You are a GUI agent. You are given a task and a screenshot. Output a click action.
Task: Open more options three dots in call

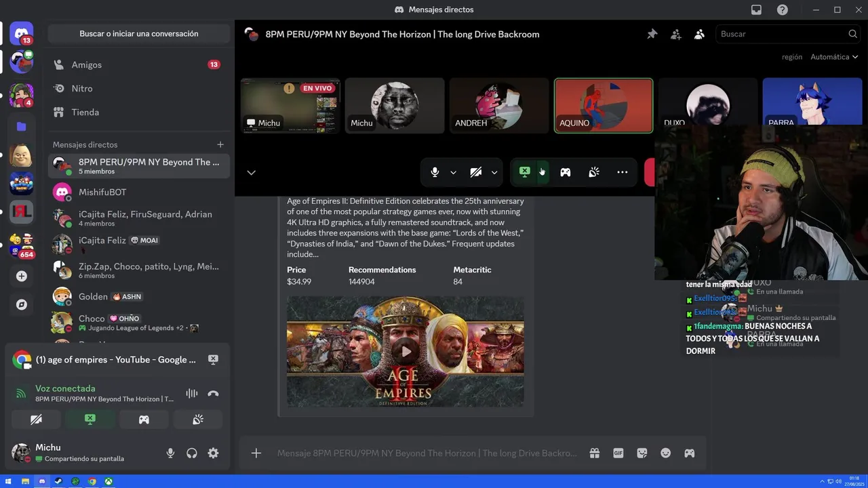(x=622, y=172)
